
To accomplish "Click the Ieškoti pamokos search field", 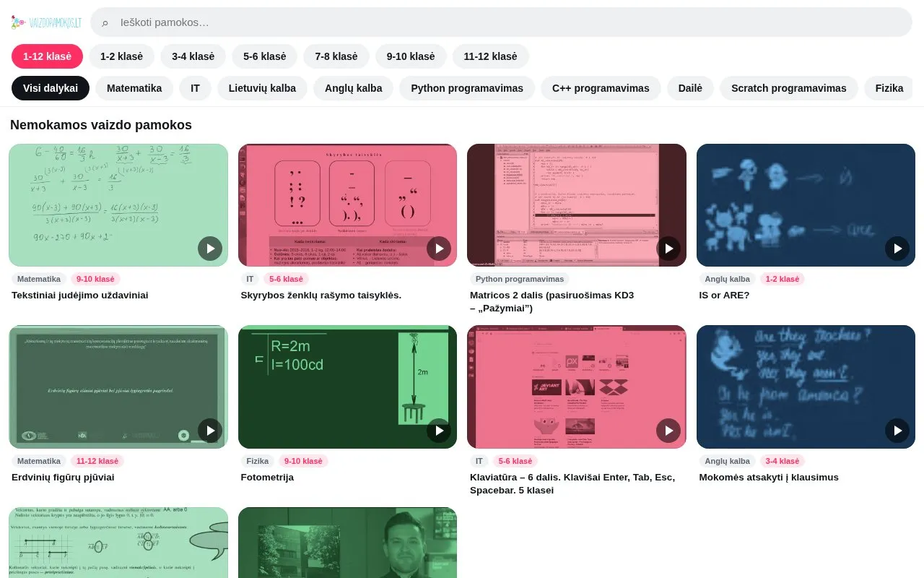I will tap(501, 22).
